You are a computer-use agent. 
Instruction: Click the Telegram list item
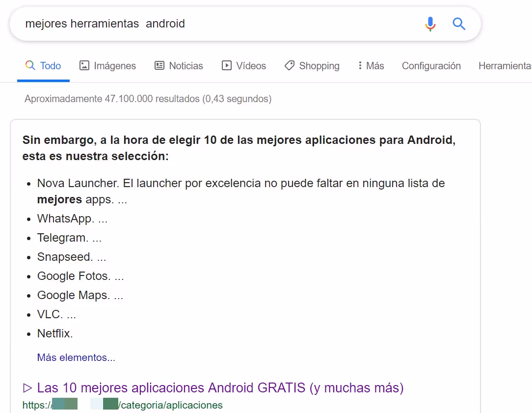coord(69,238)
